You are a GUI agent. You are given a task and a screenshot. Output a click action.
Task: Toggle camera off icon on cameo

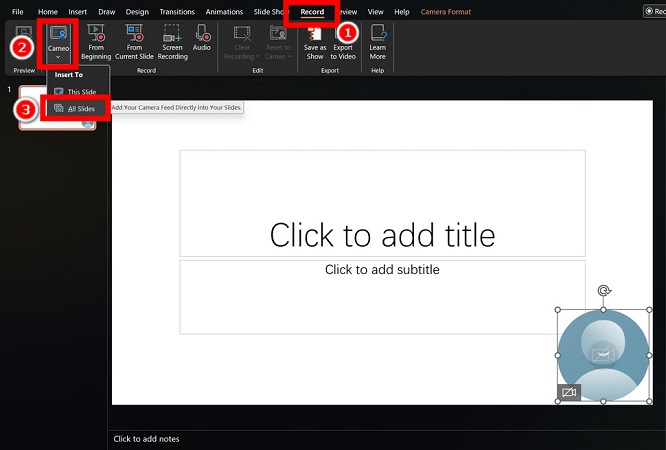569,393
